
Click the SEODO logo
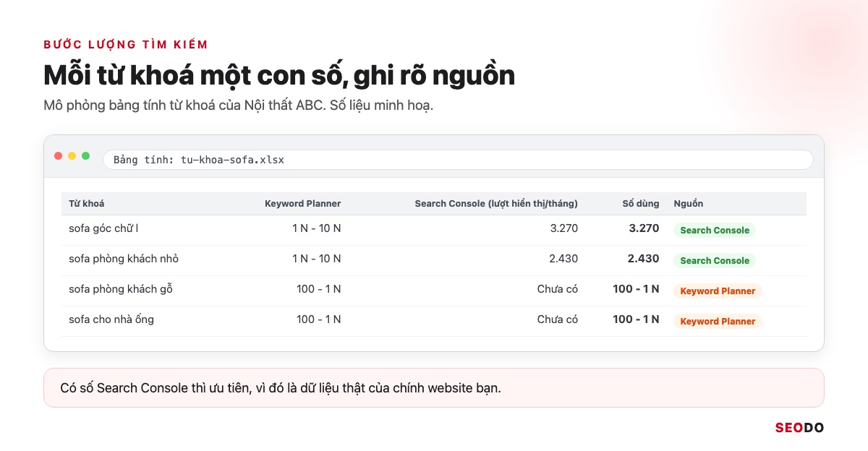[x=799, y=428]
